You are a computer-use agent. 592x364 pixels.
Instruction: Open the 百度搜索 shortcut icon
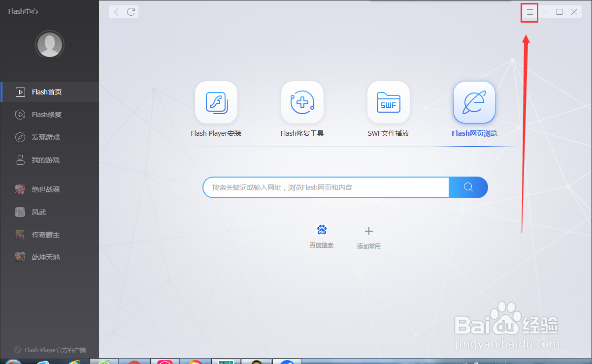coord(322,230)
